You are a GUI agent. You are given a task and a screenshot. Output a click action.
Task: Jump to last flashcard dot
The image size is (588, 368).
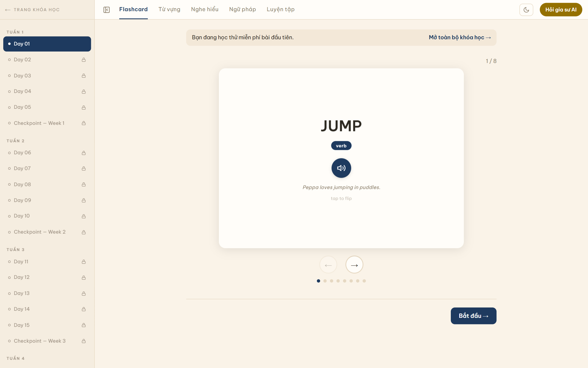click(x=364, y=281)
